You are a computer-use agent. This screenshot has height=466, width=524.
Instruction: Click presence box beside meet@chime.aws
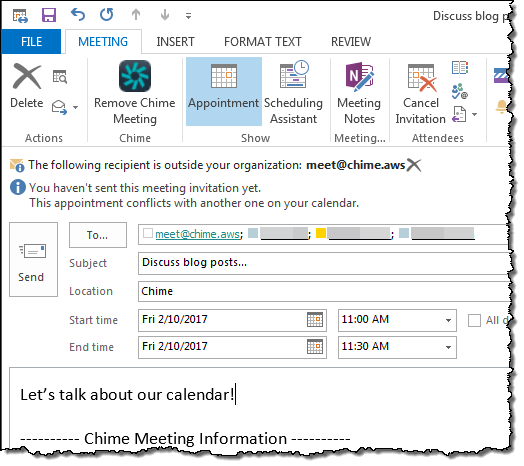[x=147, y=233]
